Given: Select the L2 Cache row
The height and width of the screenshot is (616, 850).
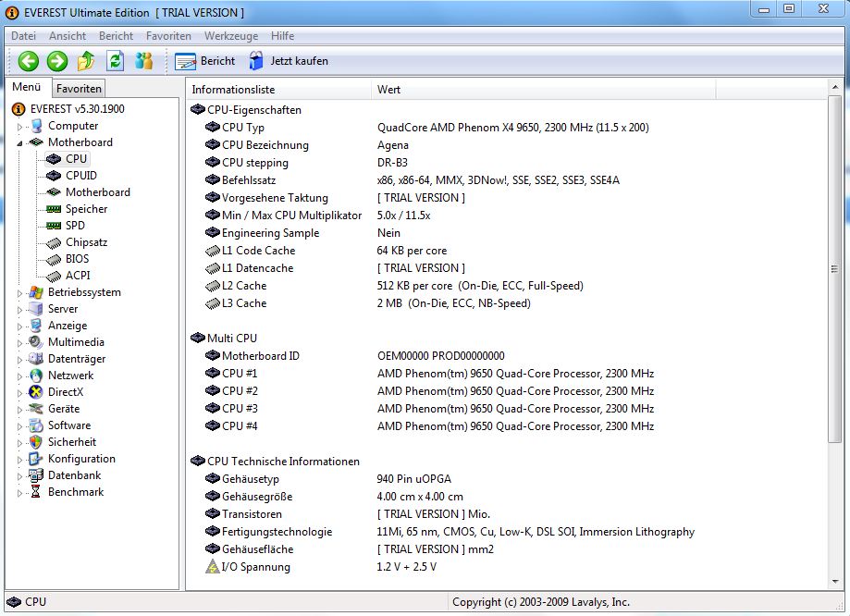Looking at the screenshot, I should (506, 286).
